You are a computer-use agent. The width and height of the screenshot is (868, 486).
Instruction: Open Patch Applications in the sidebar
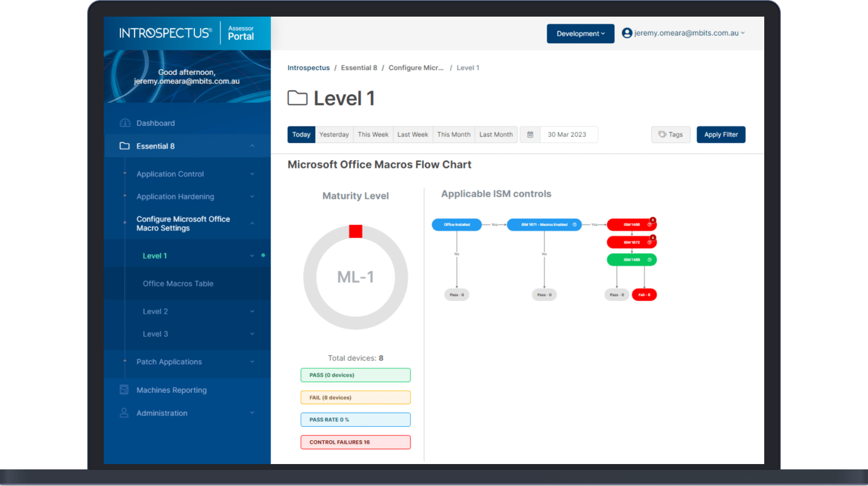click(169, 362)
